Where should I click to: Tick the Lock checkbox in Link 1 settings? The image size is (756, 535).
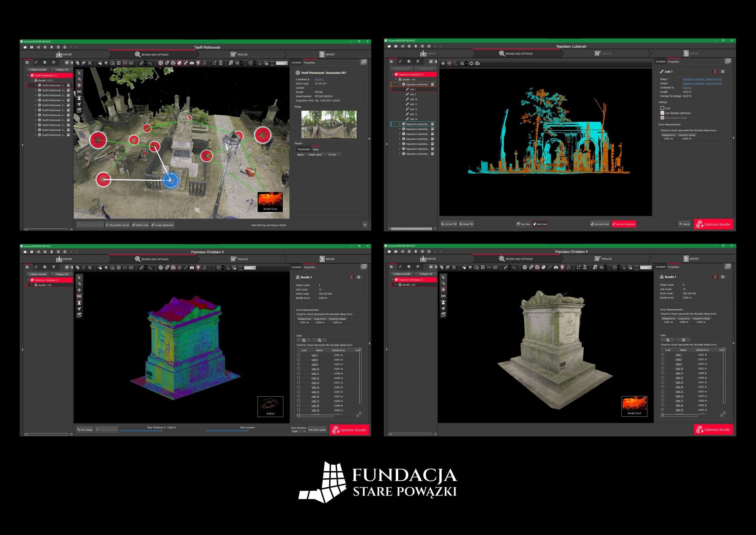[662, 108]
